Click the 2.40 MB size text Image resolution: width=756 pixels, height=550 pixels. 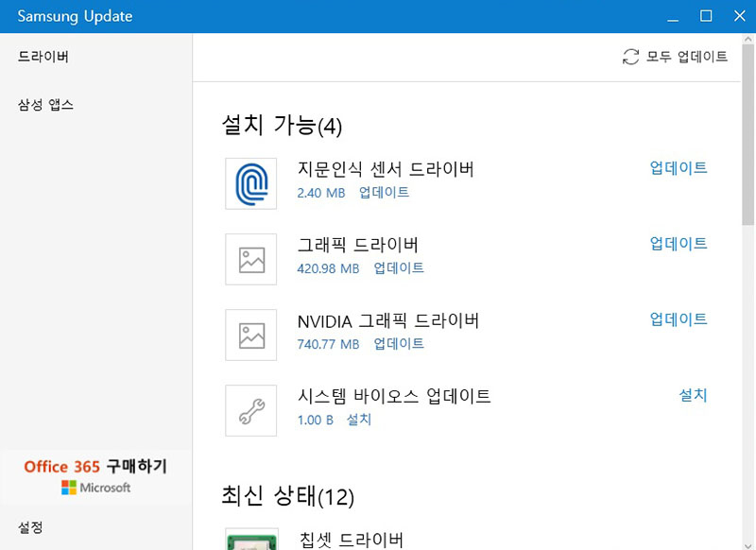click(321, 193)
